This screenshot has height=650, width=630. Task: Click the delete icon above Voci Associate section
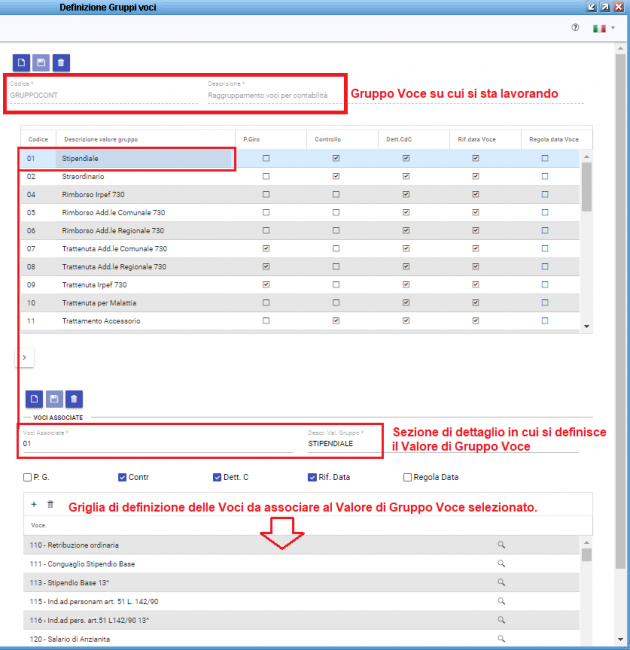tap(74, 398)
